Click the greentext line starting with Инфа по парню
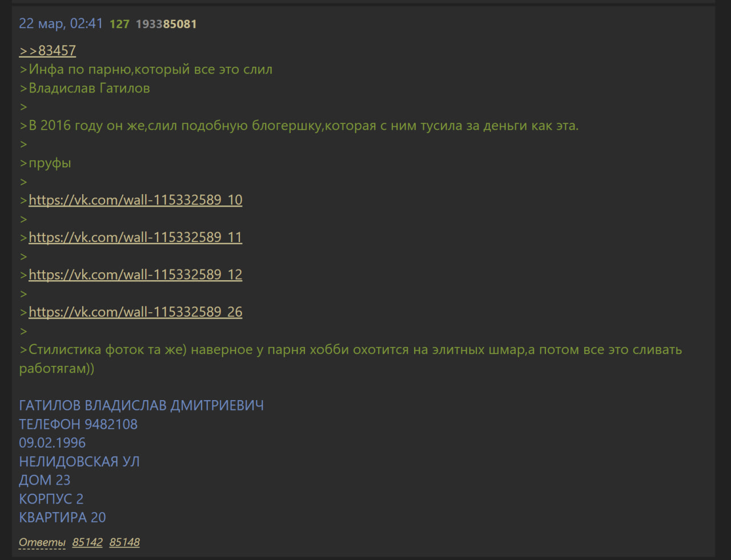This screenshot has height=560, width=731. click(146, 70)
